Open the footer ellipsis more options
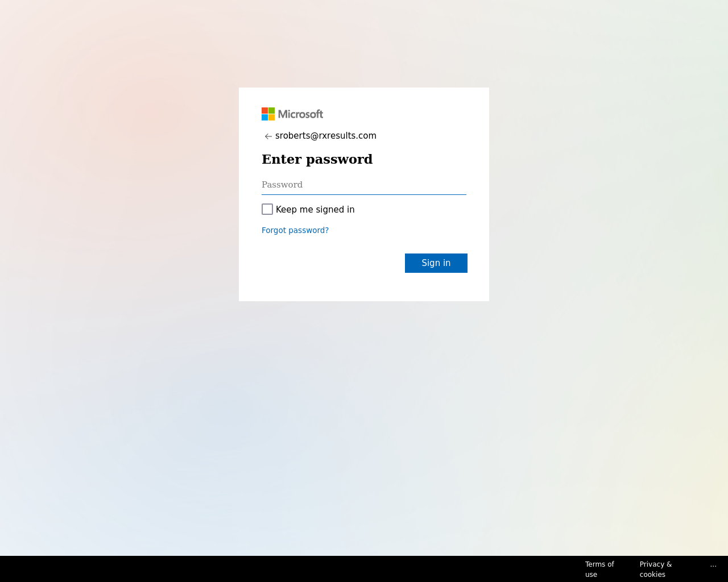 pos(713,564)
